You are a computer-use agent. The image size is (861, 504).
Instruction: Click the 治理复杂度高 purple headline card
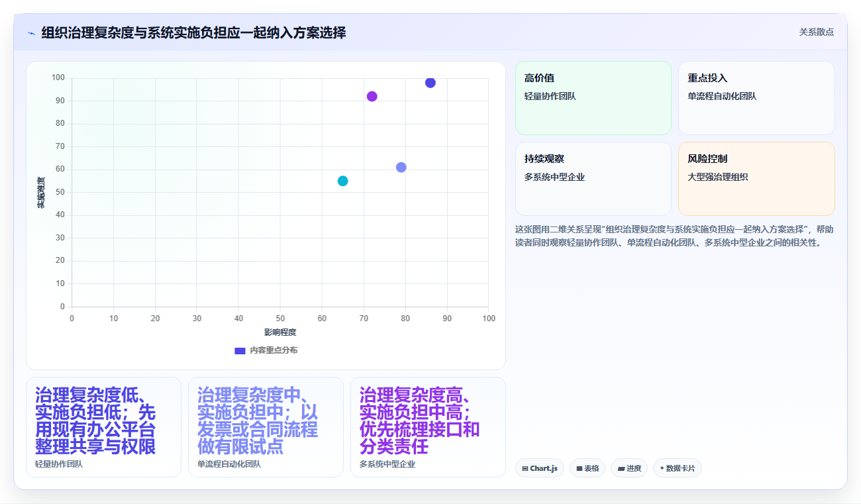428,427
